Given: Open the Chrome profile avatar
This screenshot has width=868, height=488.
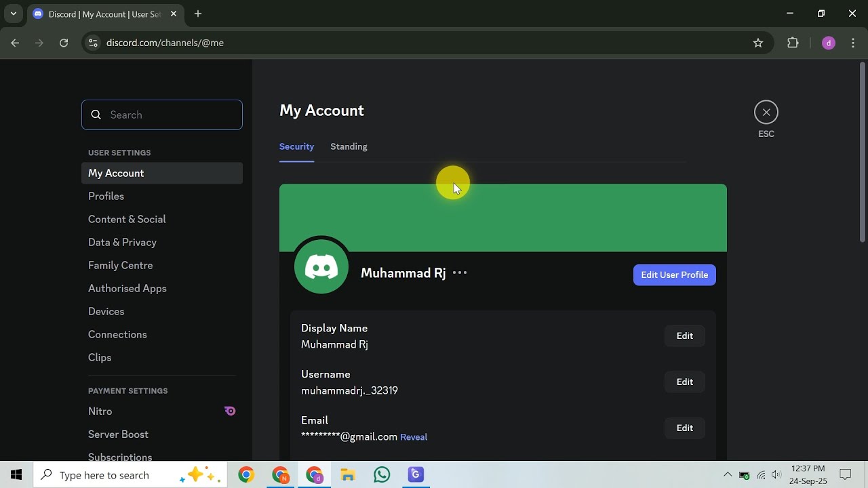Looking at the screenshot, I should [x=828, y=43].
